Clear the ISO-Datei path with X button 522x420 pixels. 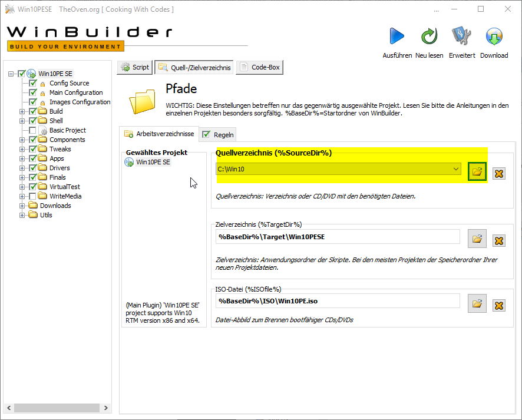(498, 306)
